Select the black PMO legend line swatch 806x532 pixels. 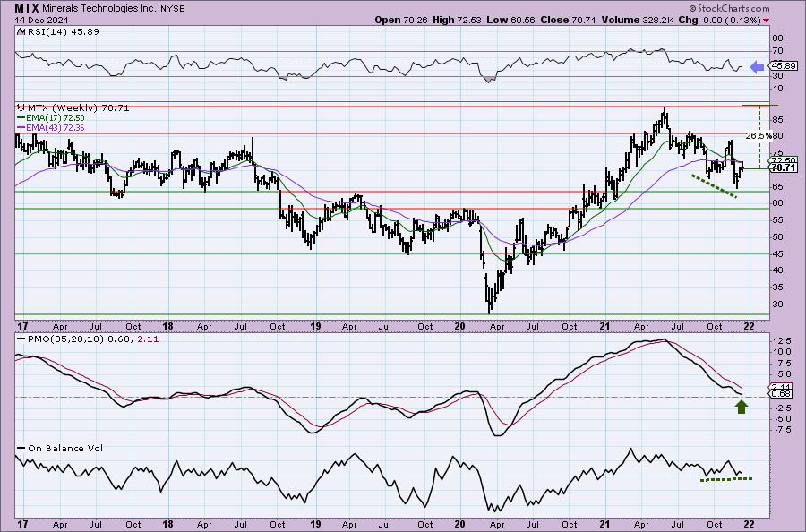(21, 339)
